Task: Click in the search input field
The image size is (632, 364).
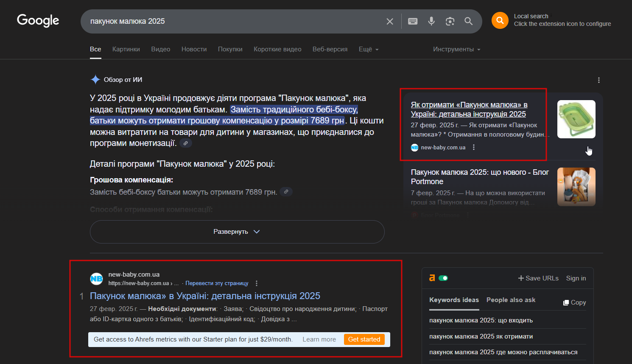Action: 233,21
